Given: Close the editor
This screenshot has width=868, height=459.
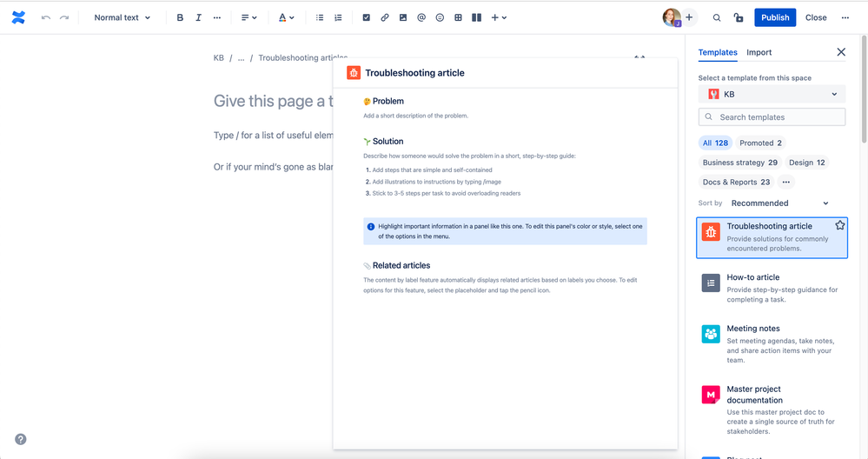Looking at the screenshot, I should (x=816, y=17).
